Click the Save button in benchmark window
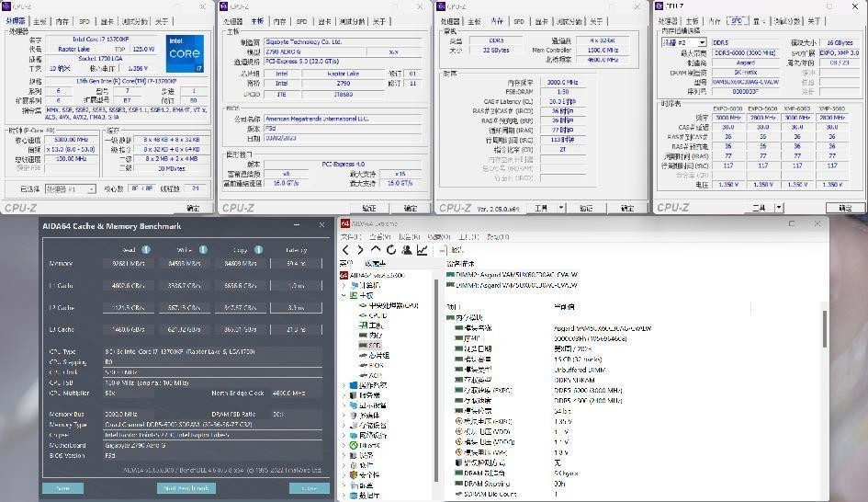 (62, 488)
